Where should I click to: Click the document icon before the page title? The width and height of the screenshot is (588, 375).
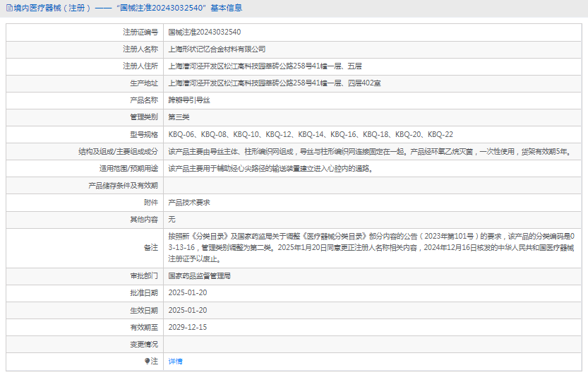pyautogui.click(x=9, y=8)
